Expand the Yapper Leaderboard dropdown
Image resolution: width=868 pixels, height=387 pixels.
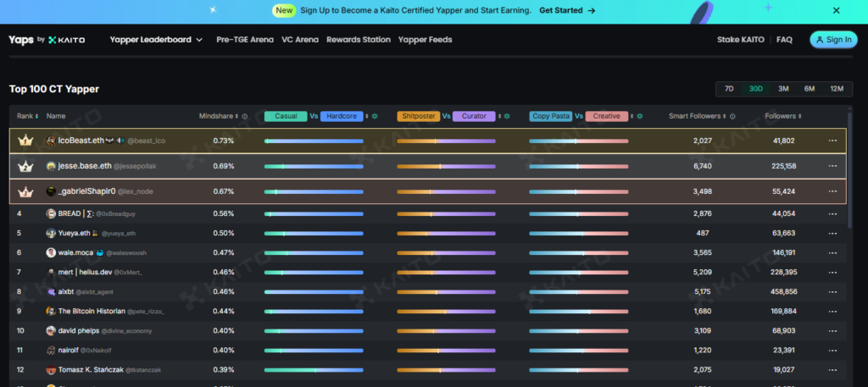click(x=156, y=40)
